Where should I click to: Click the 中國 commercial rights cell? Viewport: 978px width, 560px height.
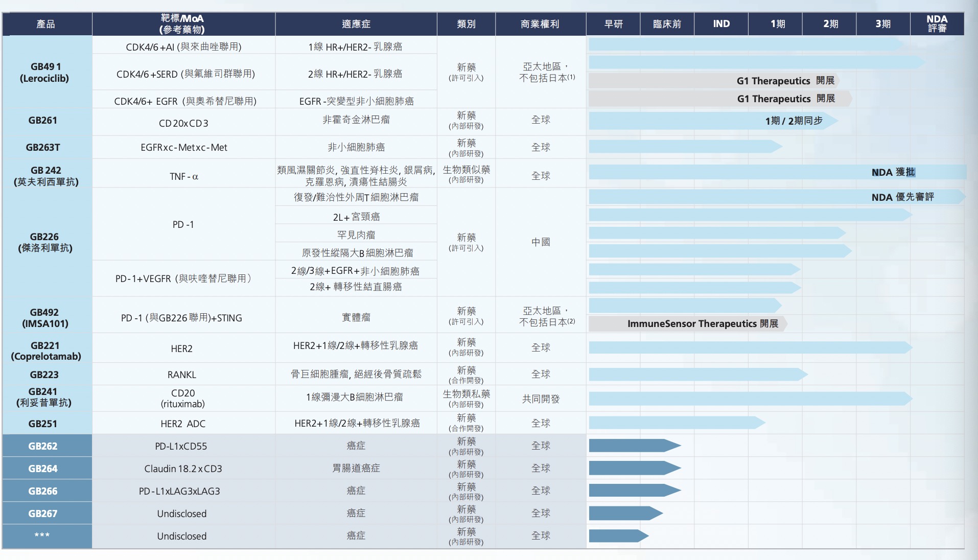pyautogui.click(x=541, y=242)
